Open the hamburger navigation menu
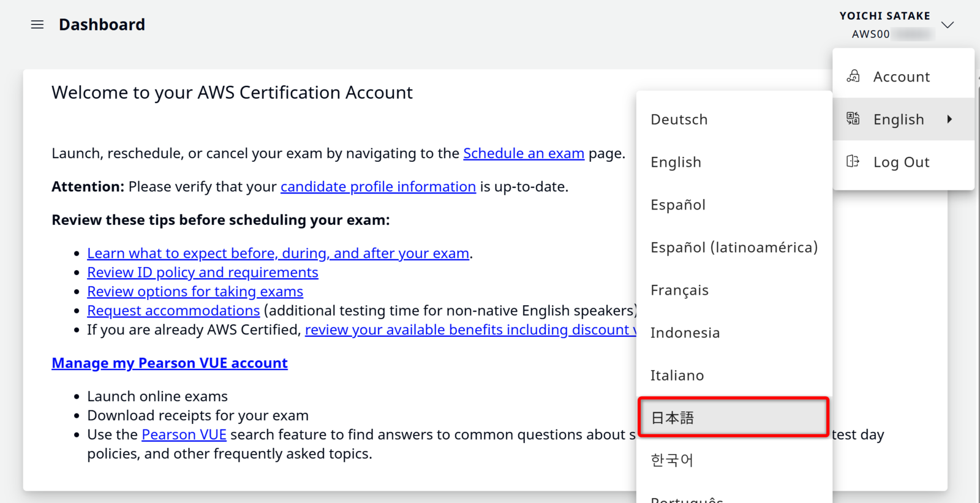This screenshot has height=503, width=980. point(37,25)
